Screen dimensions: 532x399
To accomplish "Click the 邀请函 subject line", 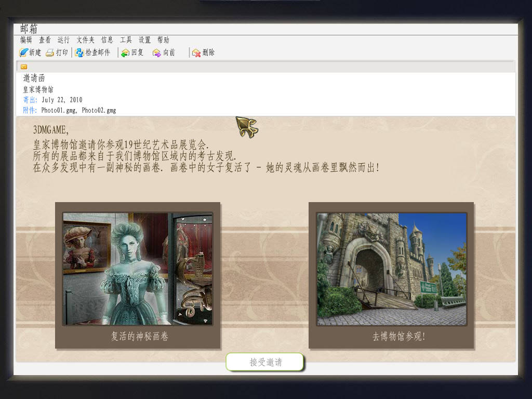I will (34, 78).
